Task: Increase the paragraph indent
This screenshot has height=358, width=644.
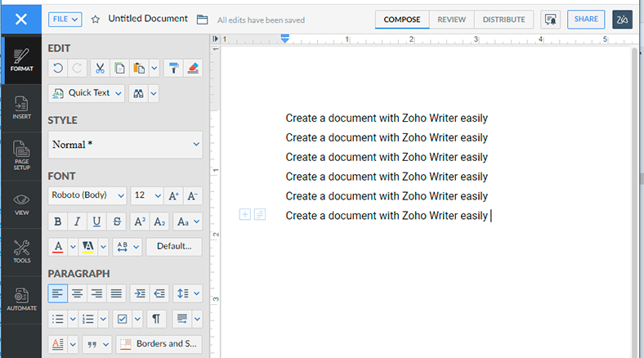Action: (140, 293)
